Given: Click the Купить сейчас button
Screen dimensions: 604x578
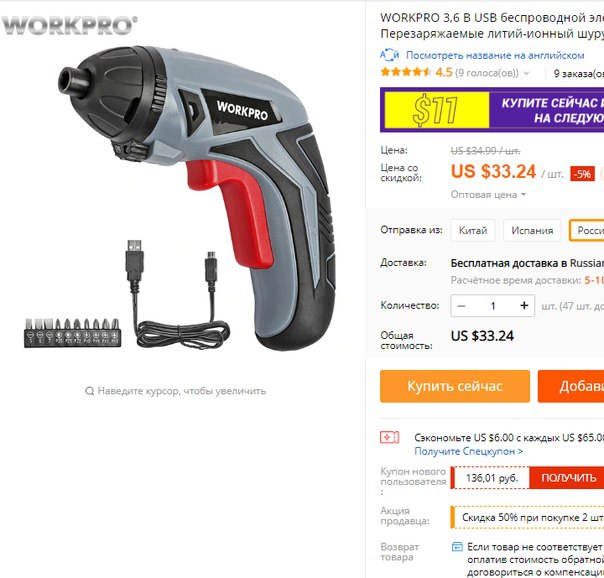Looking at the screenshot, I should [x=455, y=386].
